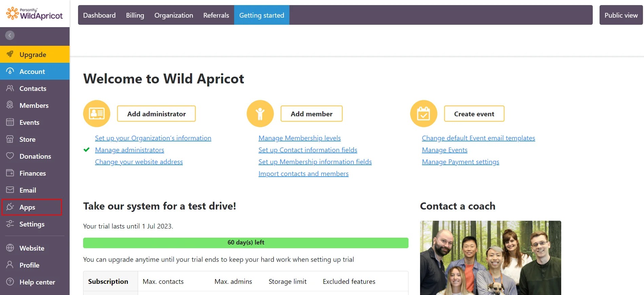Select Website in the sidebar menu

(x=35, y=248)
